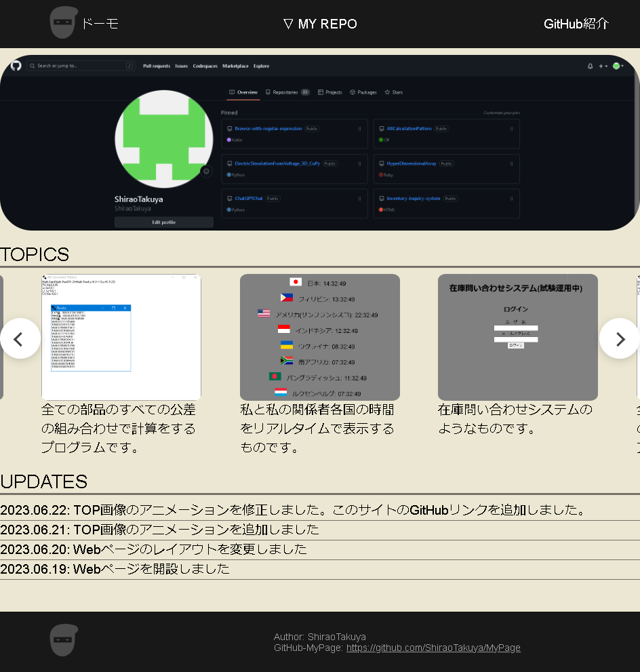The image size is (640, 672).
Task: Click the 'Author: ShiraoTakuya' footer text
Action: coord(319,637)
